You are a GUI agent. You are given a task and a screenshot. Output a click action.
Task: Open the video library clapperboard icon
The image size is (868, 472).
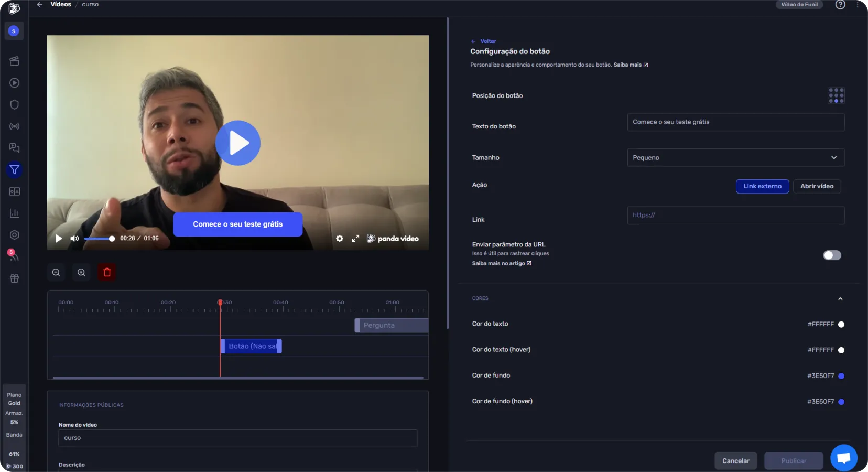(14, 61)
